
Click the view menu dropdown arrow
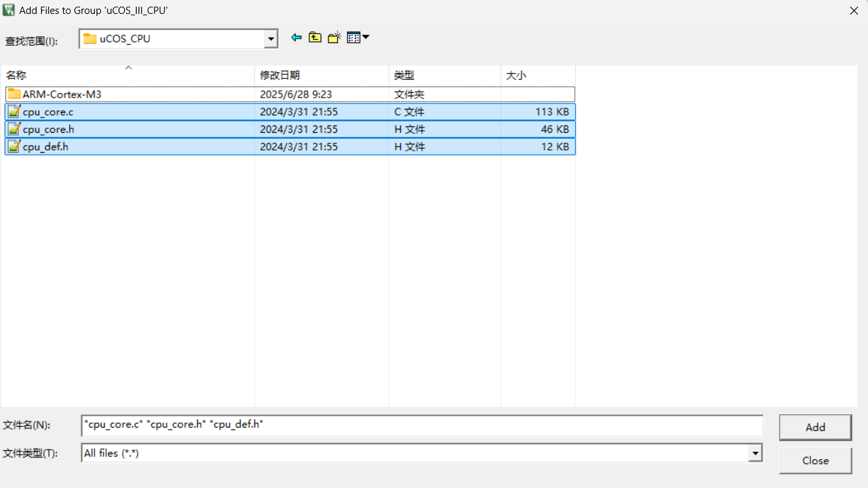pyautogui.click(x=366, y=38)
